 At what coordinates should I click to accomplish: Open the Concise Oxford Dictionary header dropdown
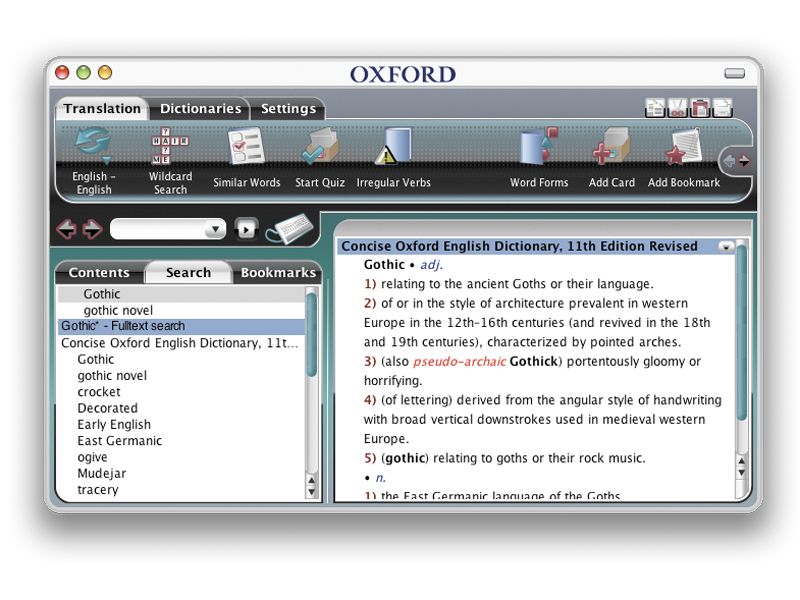coord(726,246)
